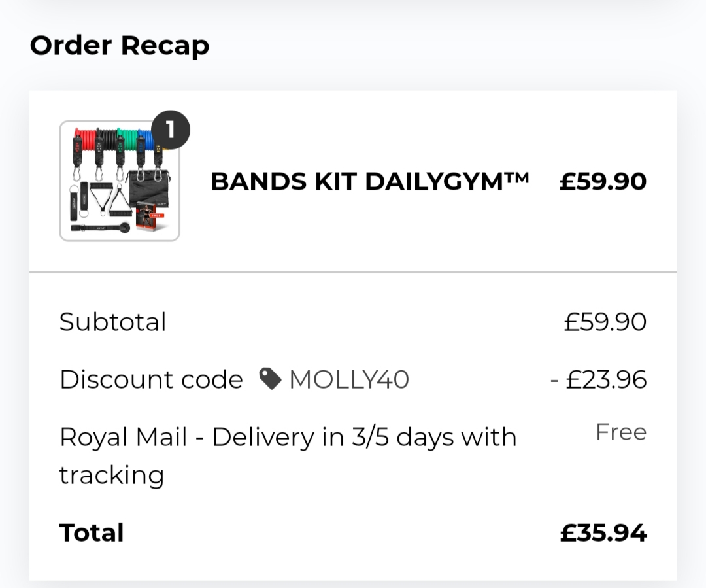Click the subtotal amount £59.90
This screenshot has height=588, width=706.
coord(605,322)
